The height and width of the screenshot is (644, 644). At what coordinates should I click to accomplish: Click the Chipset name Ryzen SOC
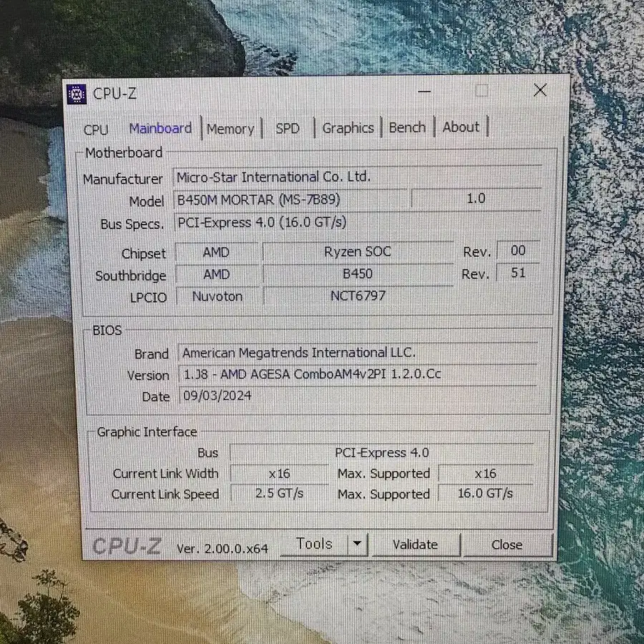pyautogui.click(x=358, y=252)
